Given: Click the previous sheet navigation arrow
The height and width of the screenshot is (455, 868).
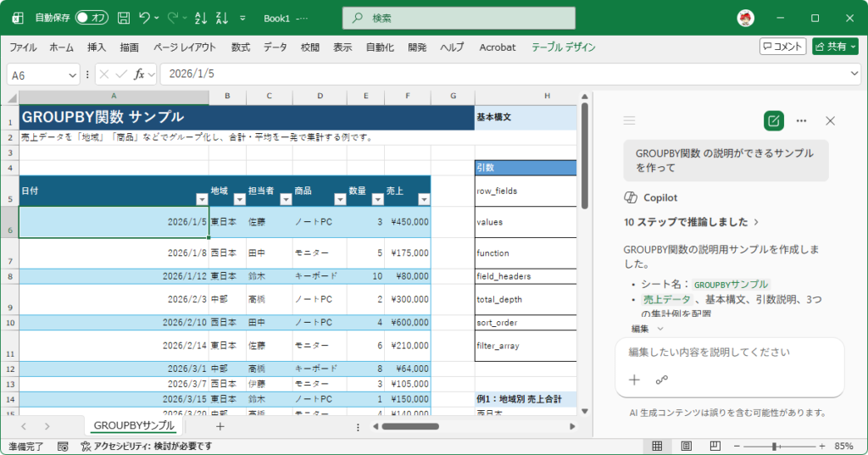Looking at the screenshot, I should pyautogui.click(x=23, y=426).
